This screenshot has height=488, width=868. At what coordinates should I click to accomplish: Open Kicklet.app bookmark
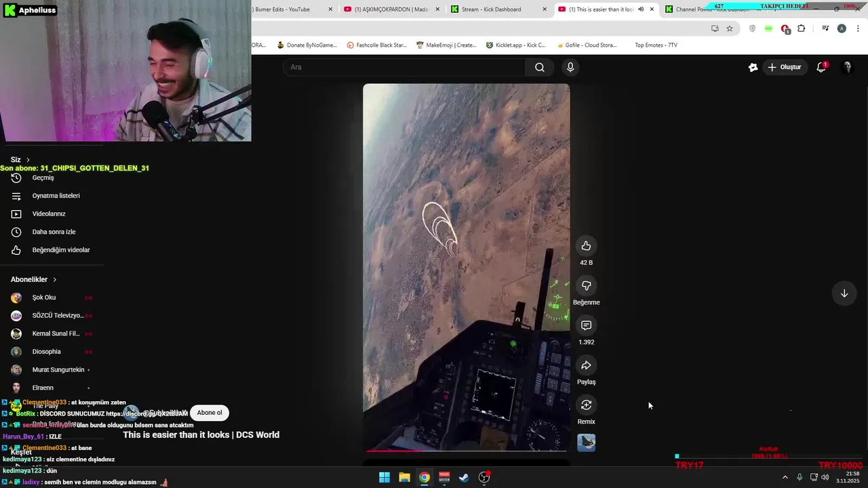click(515, 45)
